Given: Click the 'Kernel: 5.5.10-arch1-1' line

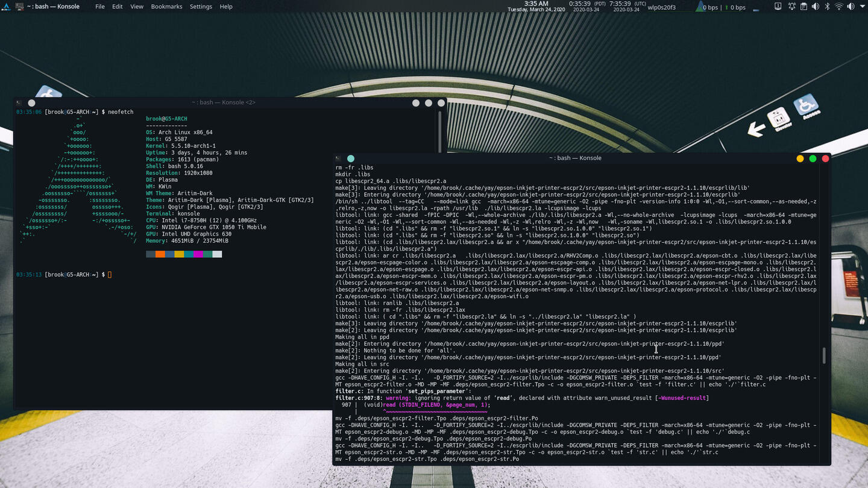Looking at the screenshot, I should 182,146.
